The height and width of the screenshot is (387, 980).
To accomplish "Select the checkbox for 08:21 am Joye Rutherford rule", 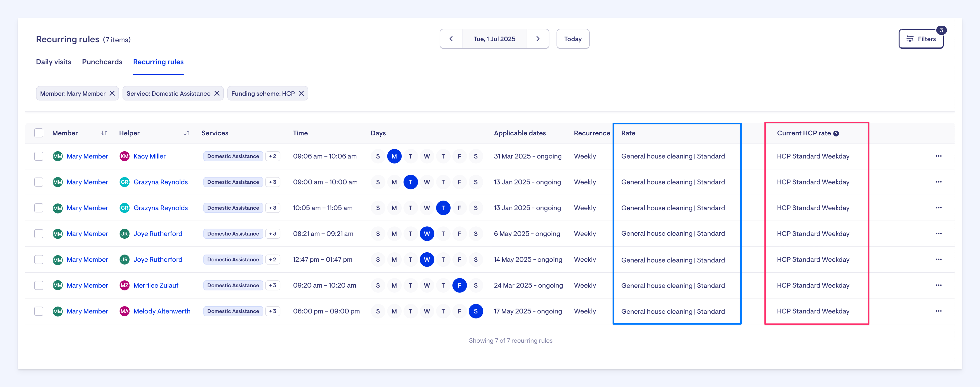I will tap(39, 234).
